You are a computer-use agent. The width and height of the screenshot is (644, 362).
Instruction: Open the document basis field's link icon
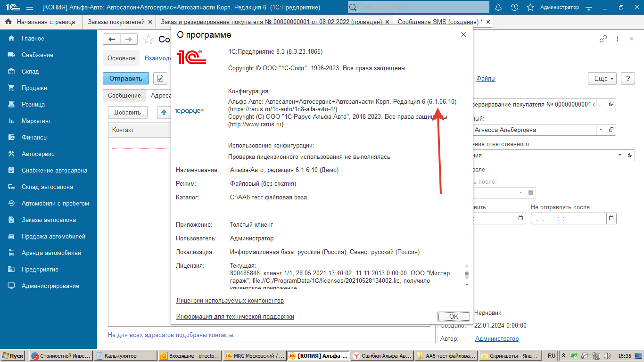click(611, 104)
